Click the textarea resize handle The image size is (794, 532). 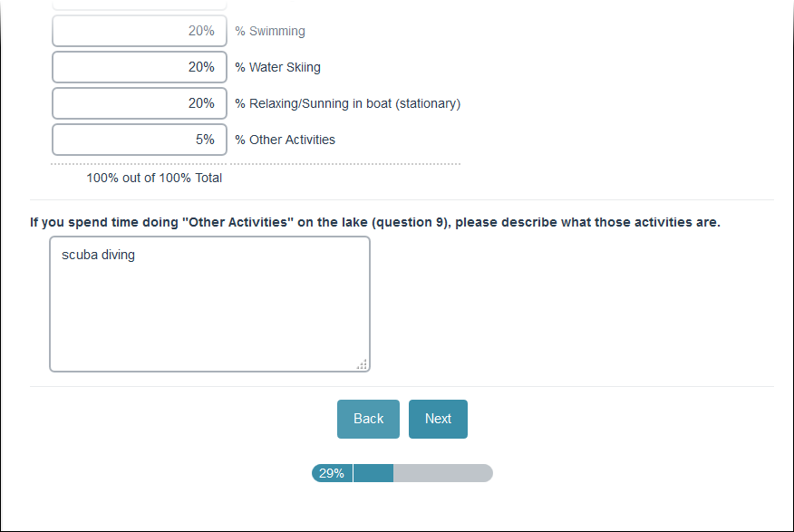pos(363,364)
